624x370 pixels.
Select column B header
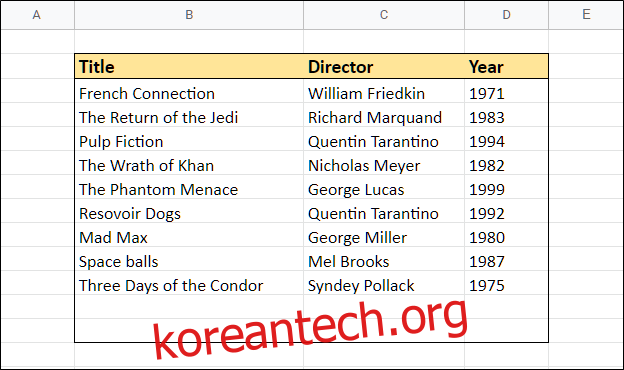coord(189,15)
